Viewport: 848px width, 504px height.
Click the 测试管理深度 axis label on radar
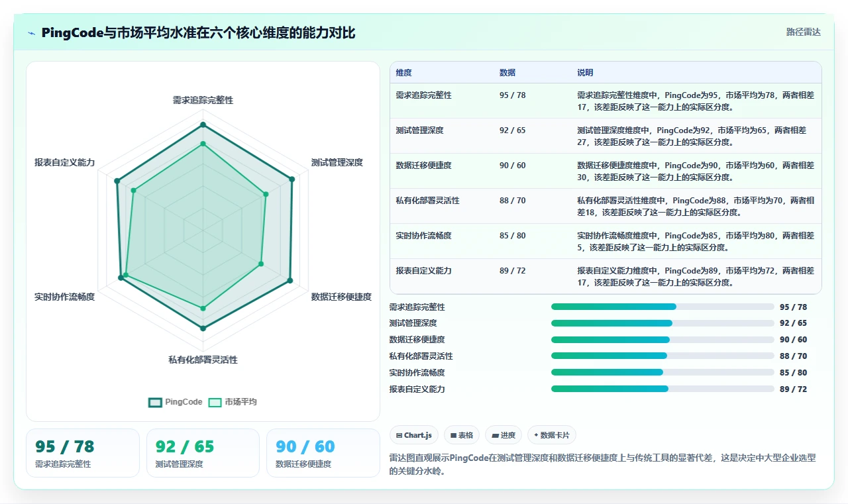[337, 162]
